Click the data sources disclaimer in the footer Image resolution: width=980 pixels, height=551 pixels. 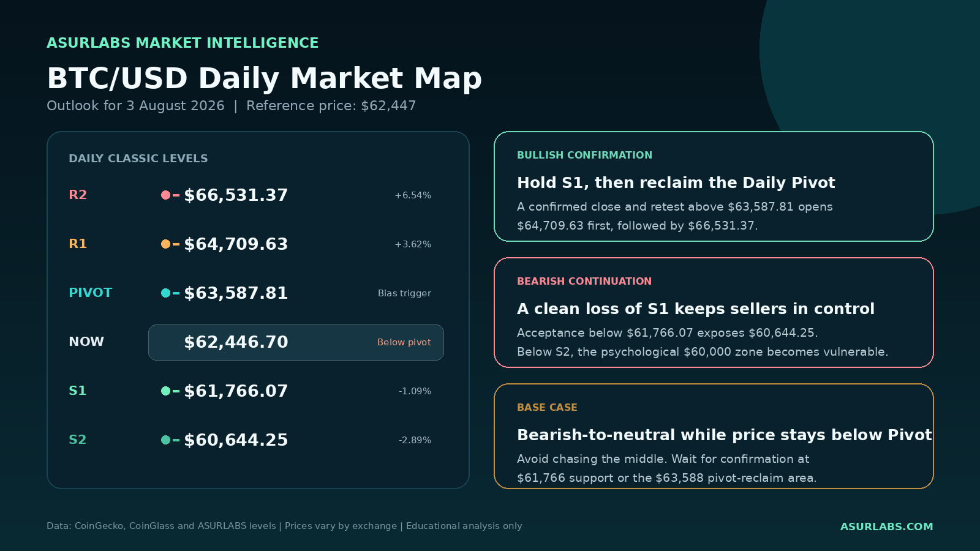[284, 526]
